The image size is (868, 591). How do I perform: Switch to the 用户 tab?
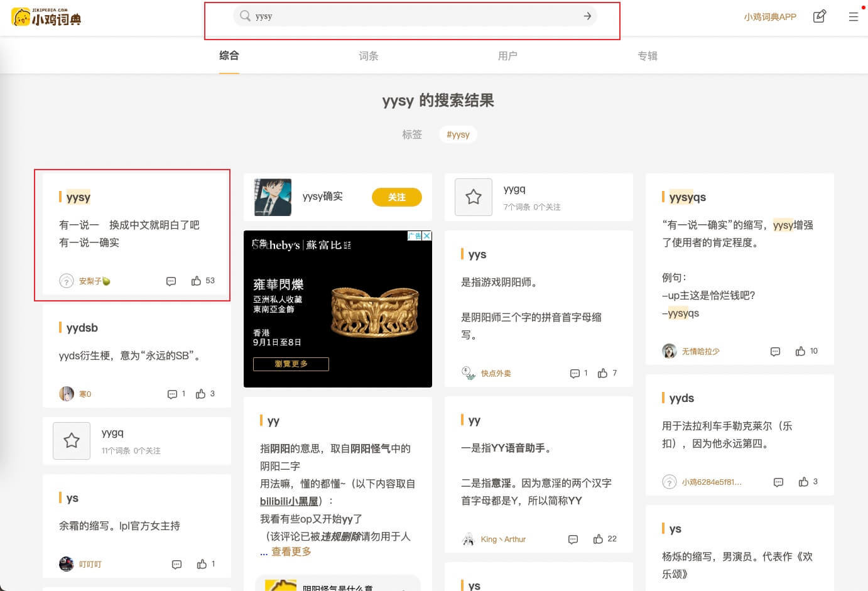507,56
